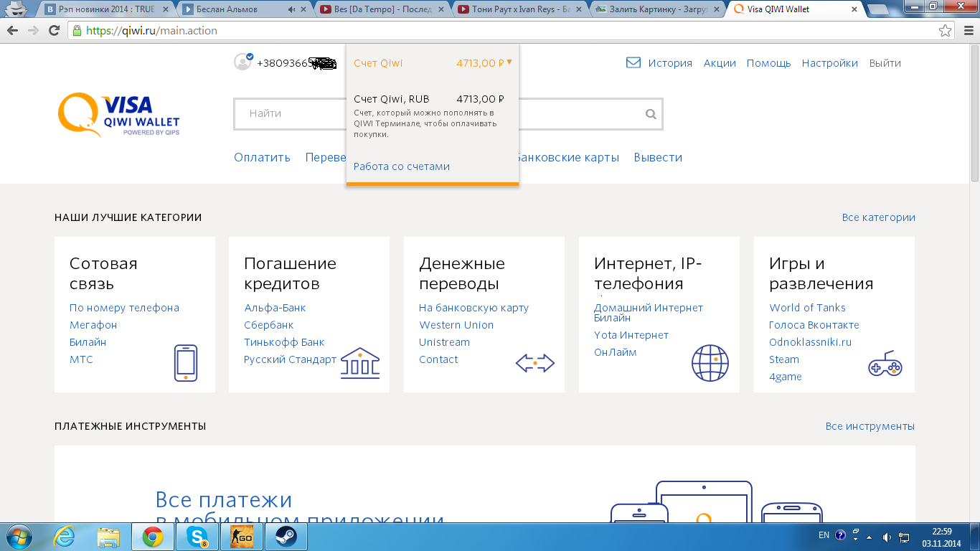Screen dimensions: 980x551
Task: Open CS:GO taskbar icon
Action: pyautogui.click(x=242, y=537)
